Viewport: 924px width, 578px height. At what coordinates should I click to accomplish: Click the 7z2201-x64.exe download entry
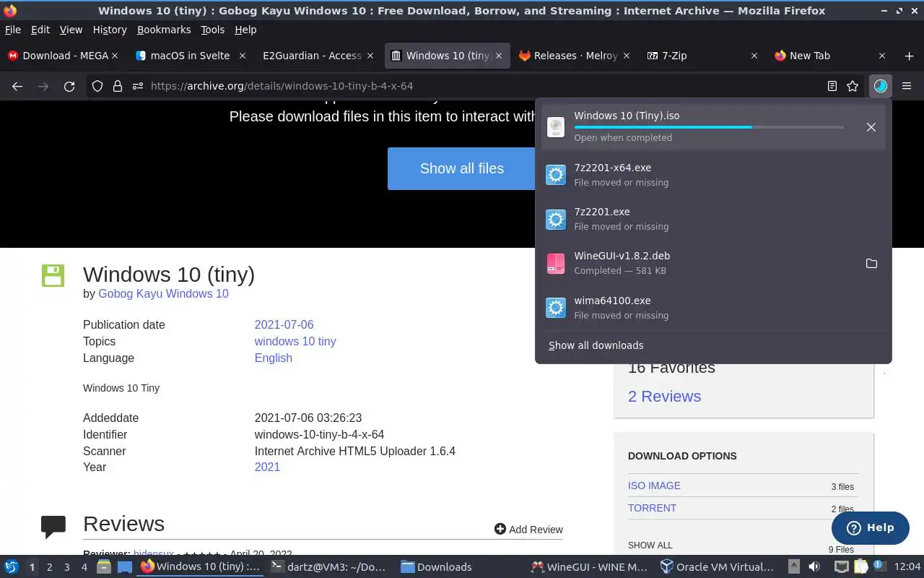pyautogui.click(x=713, y=175)
